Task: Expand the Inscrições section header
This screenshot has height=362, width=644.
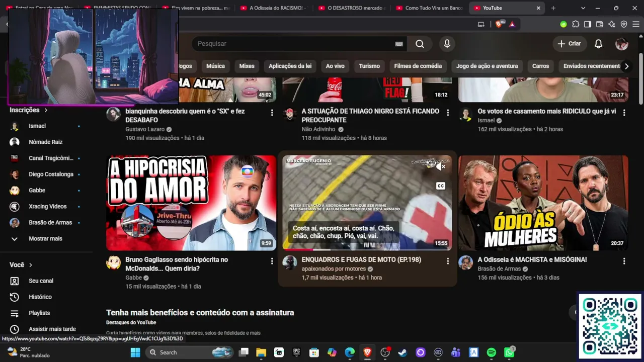Action: (x=29, y=110)
